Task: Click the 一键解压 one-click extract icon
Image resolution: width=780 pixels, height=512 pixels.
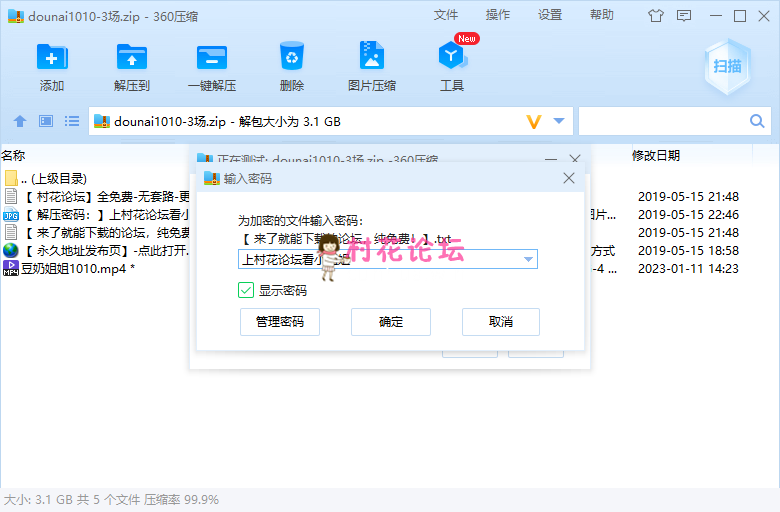Action: tap(212, 58)
